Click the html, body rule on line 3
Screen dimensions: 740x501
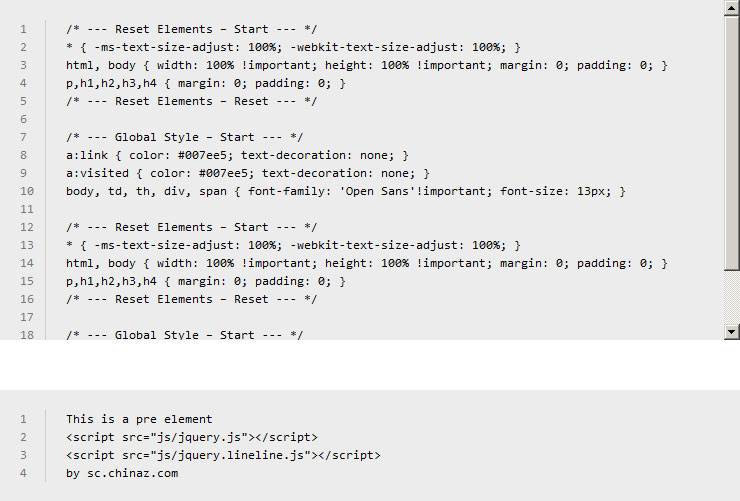tap(366, 65)
